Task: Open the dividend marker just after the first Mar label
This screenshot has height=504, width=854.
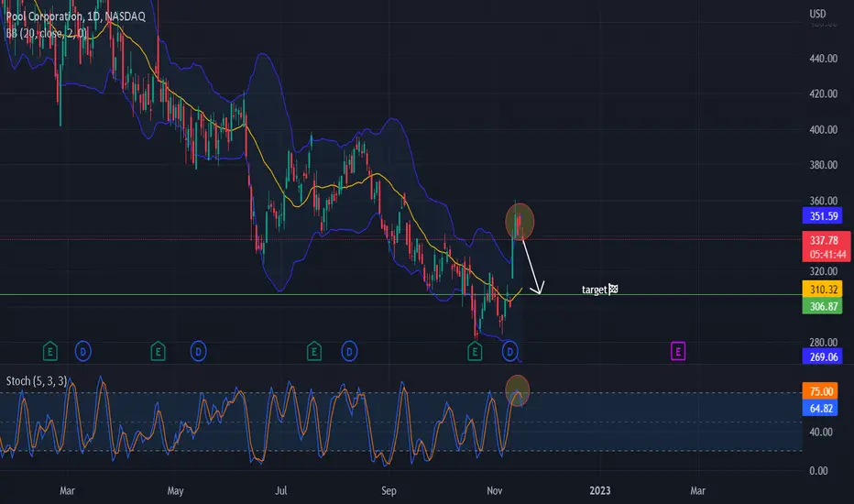Action: (x=82, y=352)
